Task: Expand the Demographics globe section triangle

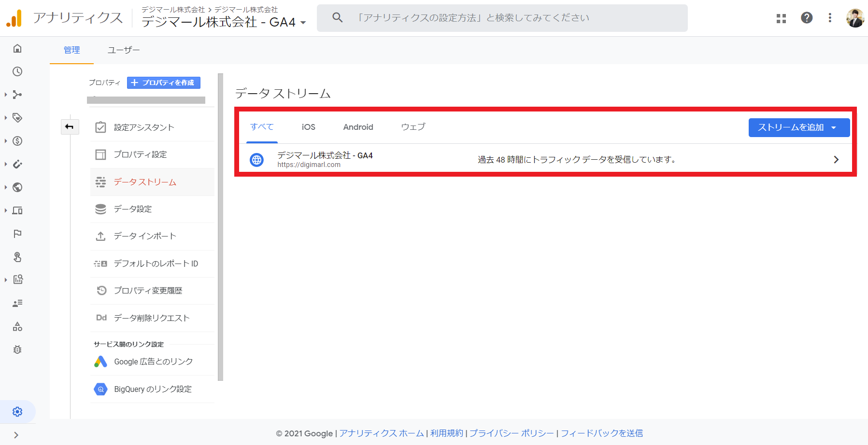Action: (x=6, y=187)
